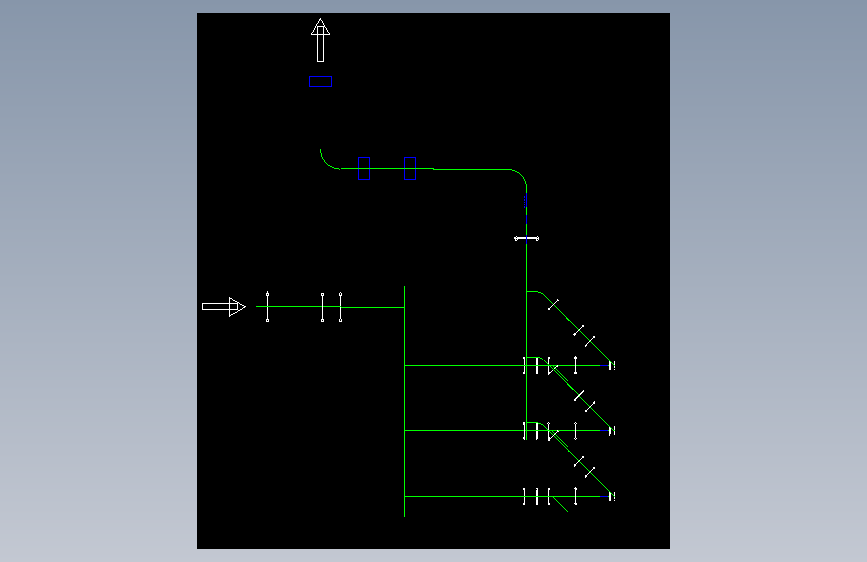Select the white upward-pointing arrow symbol

[320, 40]
